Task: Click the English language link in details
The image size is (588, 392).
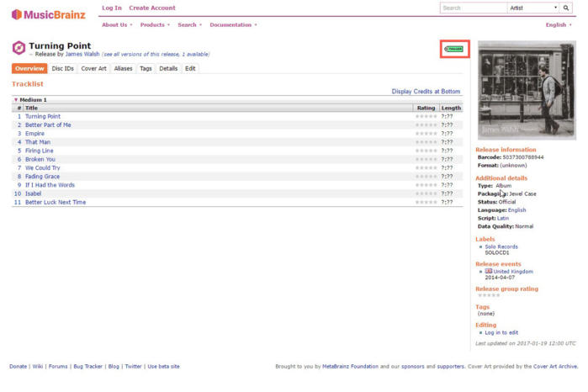Action: (516, 210)
